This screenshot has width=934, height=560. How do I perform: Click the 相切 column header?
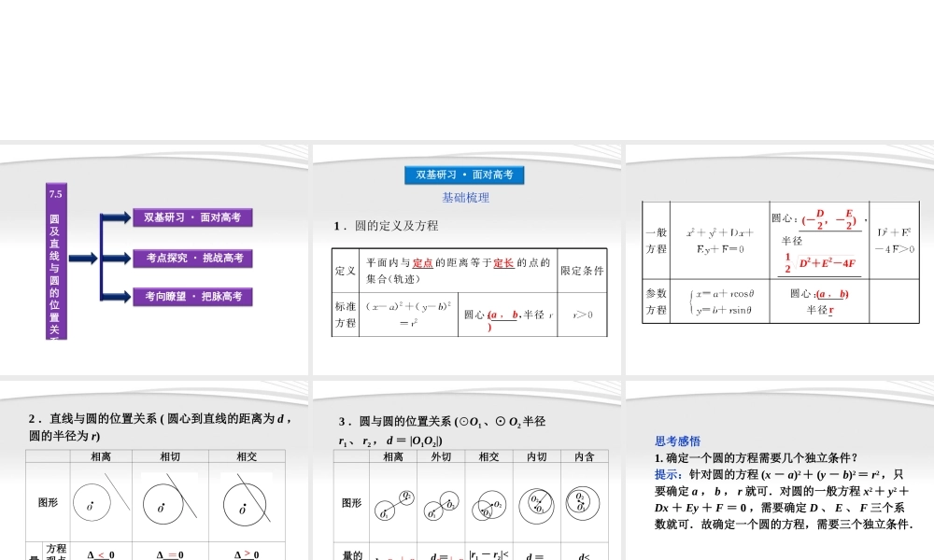170,456
